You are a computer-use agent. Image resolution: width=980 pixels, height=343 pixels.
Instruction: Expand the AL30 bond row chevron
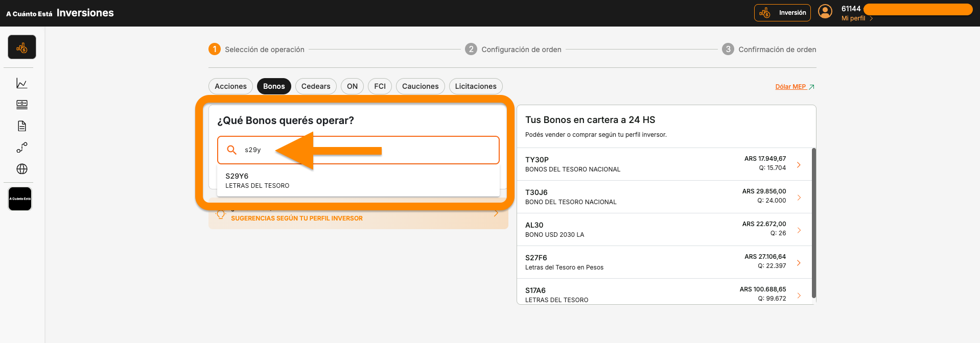[x=799, y=230]
